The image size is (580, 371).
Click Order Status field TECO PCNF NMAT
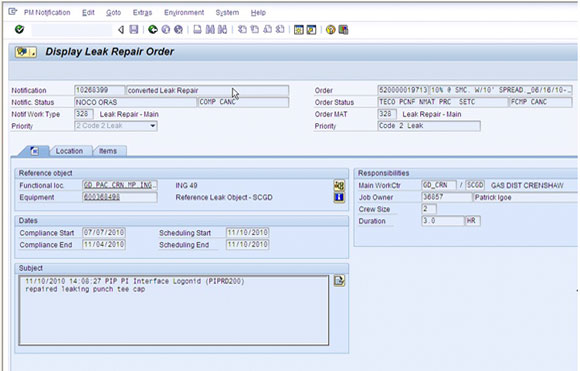443,102
